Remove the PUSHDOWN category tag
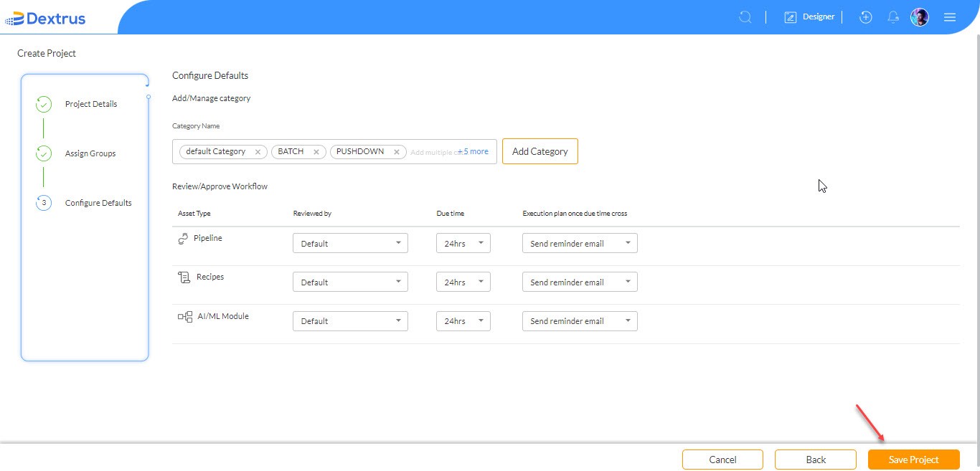This screenshot has height=471, width=980. 396,152
